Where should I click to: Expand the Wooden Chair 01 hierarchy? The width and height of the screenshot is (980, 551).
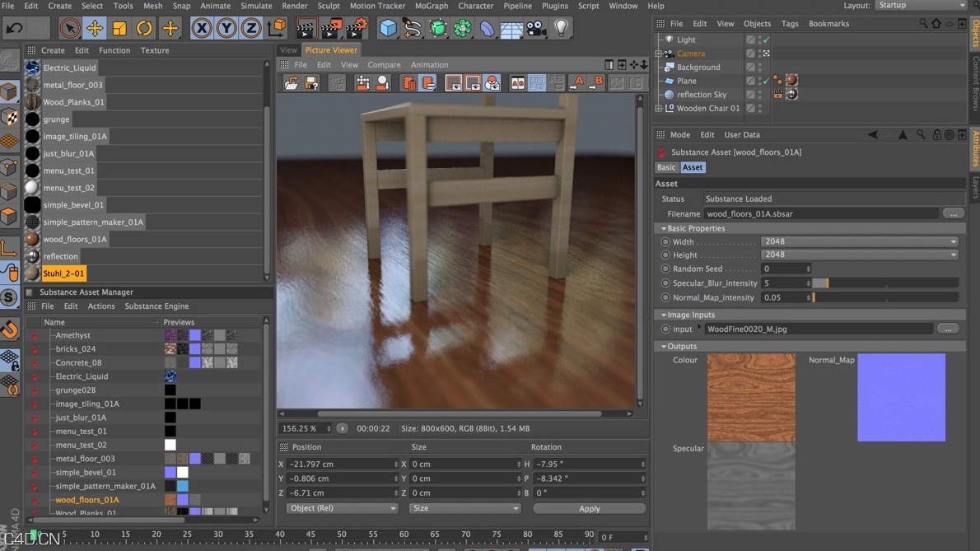(656, 108)
